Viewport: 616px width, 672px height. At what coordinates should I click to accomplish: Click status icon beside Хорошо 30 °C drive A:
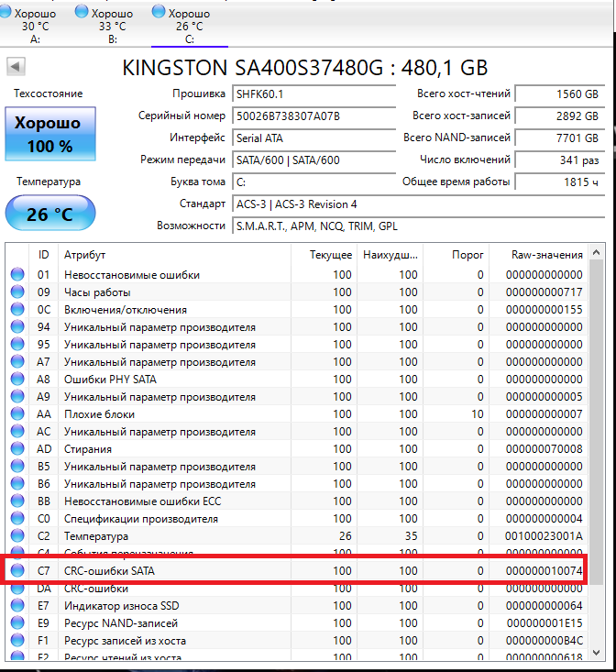[5, 12]
